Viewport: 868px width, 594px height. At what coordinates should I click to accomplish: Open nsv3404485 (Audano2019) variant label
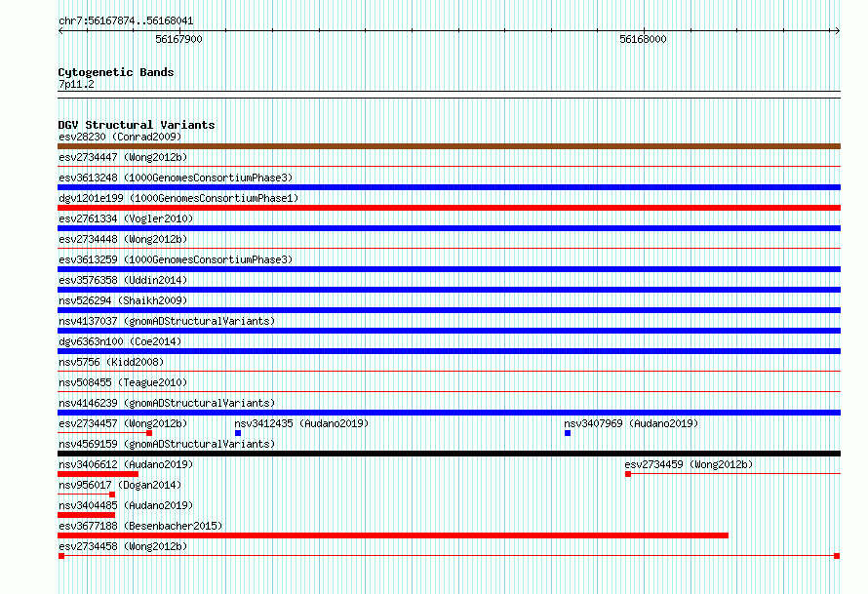[x=126, y=505]
